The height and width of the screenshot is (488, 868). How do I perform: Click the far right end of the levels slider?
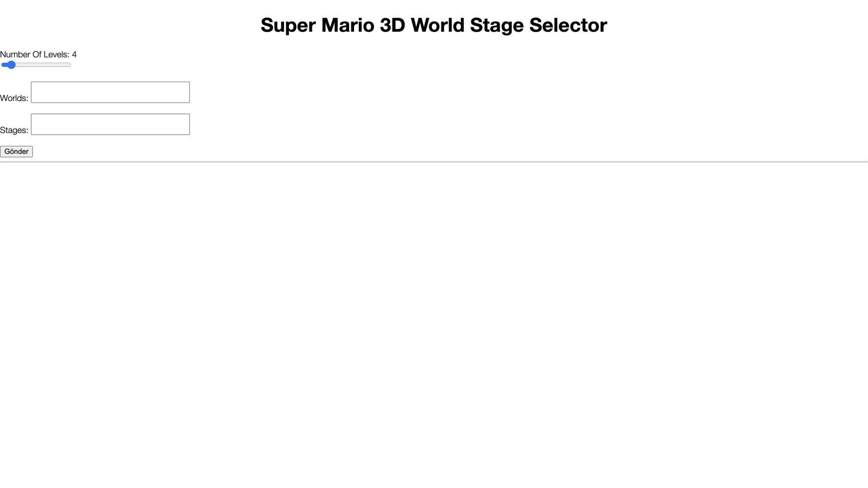[x=69, y=65]
